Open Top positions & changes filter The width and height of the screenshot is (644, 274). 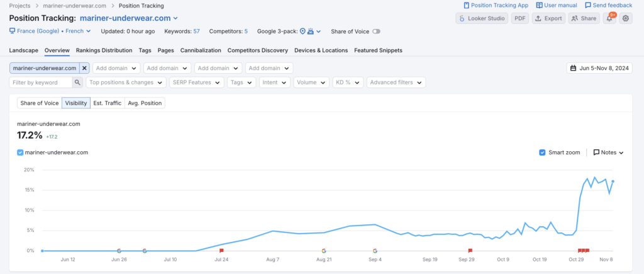pos(126,83)
